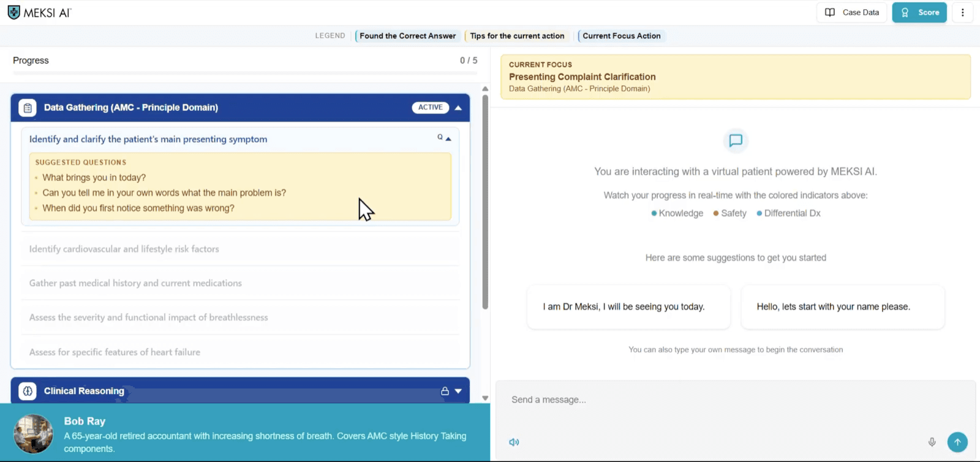Click the ACTIVE badge on Data Gathering
Image resolution: width=980 pixels, height=462 pixels.
pos(430,107)
